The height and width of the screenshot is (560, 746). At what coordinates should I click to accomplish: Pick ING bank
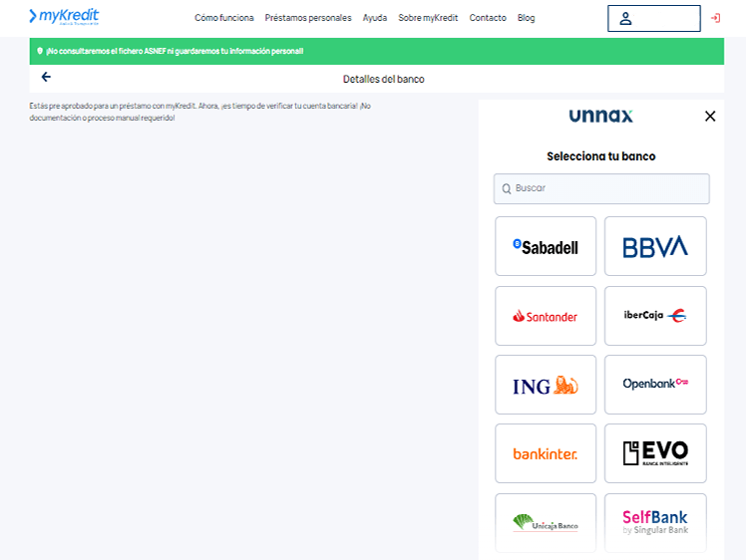[x=546, y=385]
